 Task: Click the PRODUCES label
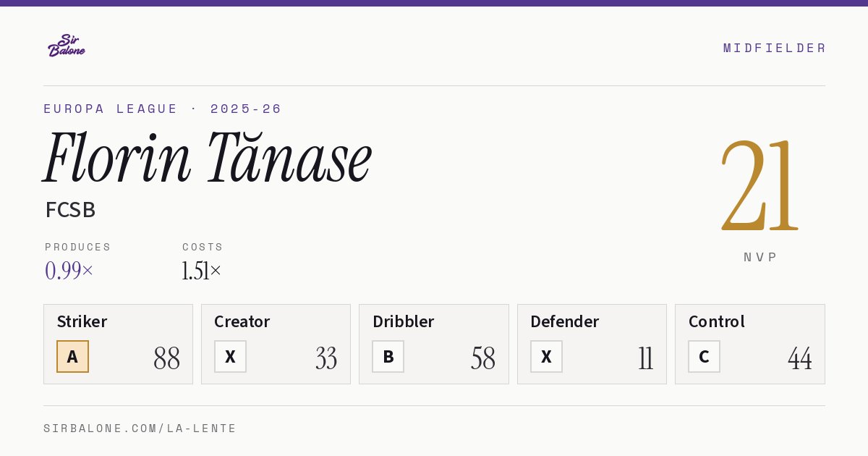(x=78, y=247)
